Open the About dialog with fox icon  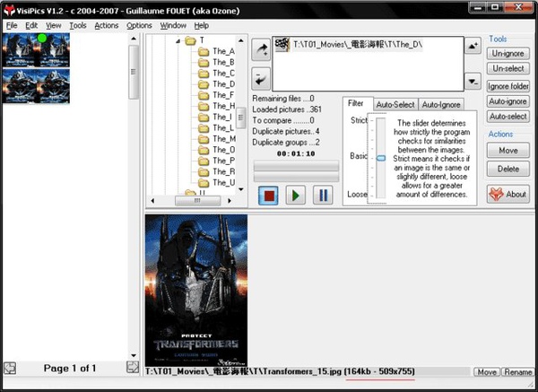coord(508,195)
